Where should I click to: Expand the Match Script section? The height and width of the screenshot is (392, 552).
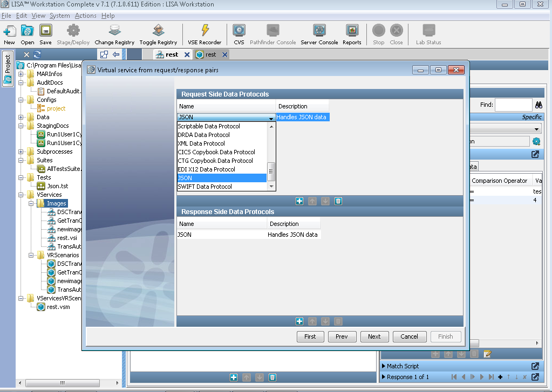coord(384,366)
